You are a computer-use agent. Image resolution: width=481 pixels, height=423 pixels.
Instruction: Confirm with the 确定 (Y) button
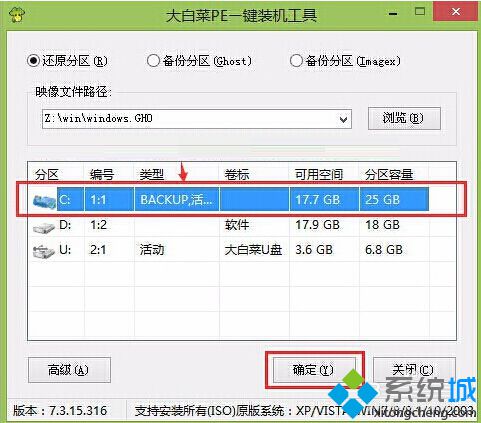click(x=314, y=370)
